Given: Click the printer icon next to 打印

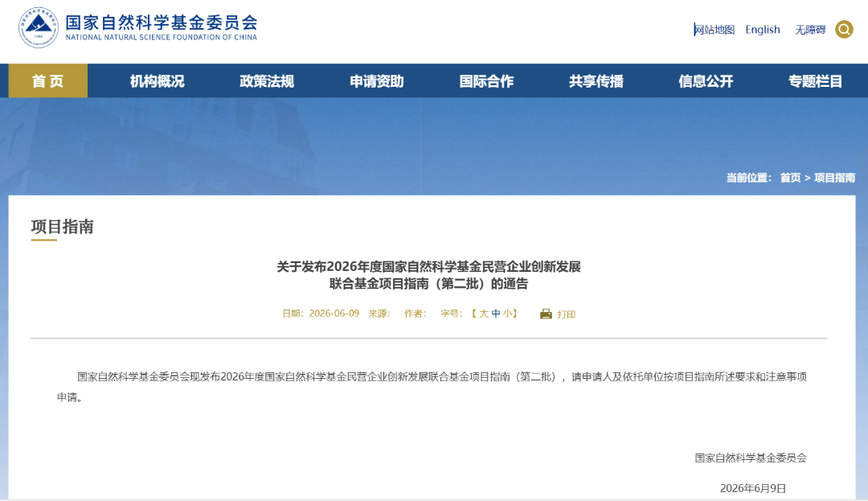Looking at the screenshot, I should 546,314.
